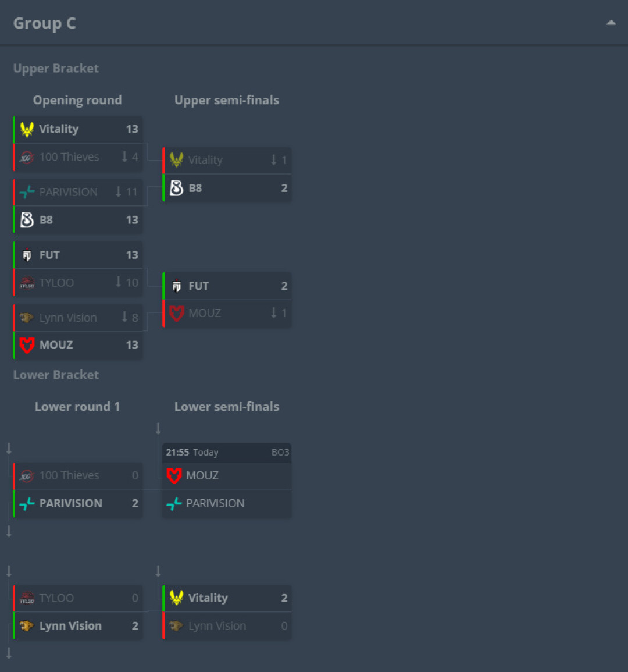
Task: Open TYLOO name in Opening round
Action: click(56, 283)
